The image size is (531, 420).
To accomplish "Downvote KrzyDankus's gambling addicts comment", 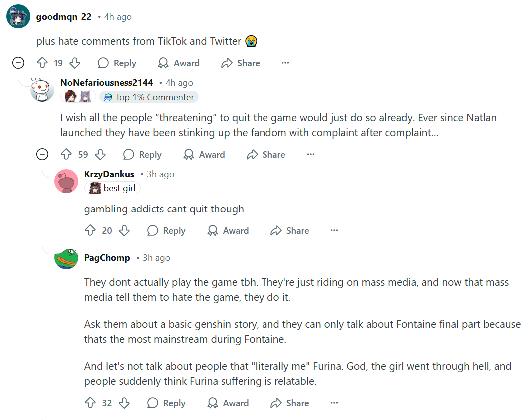I will click(124, 231).
